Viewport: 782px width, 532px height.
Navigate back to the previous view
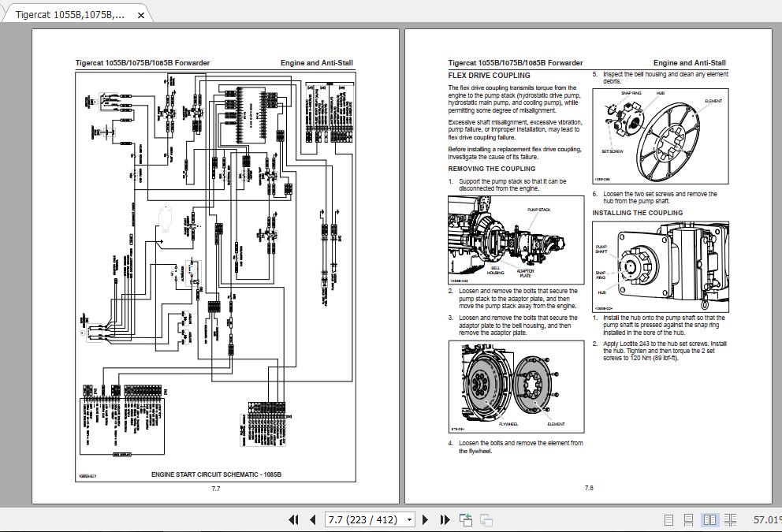(464, 520)
